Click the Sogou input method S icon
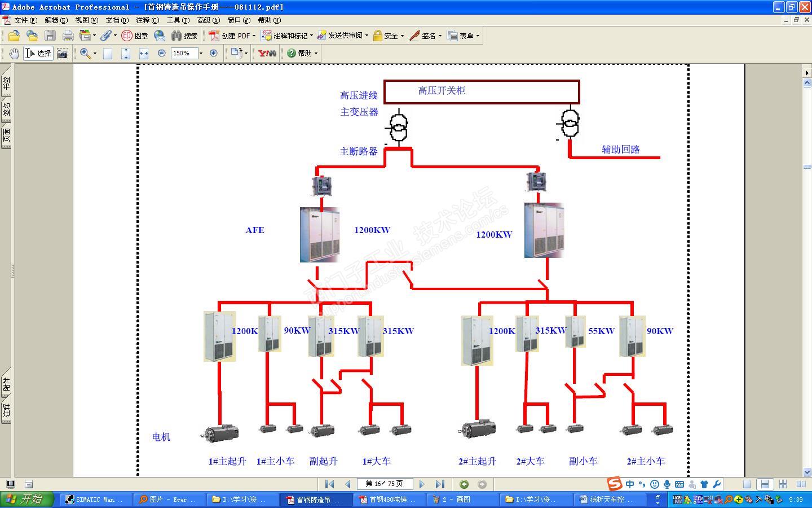The width and height of the screenshot is (812, 508). click(x=614, y=484)
